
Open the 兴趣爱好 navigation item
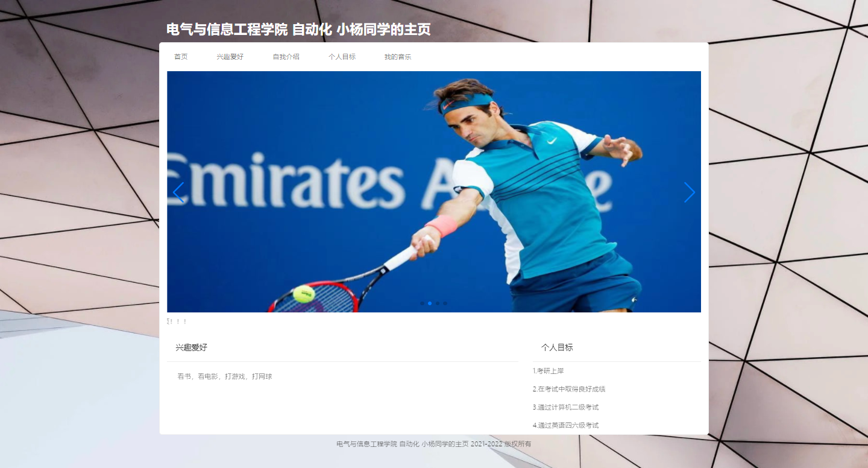coord(230,57)
